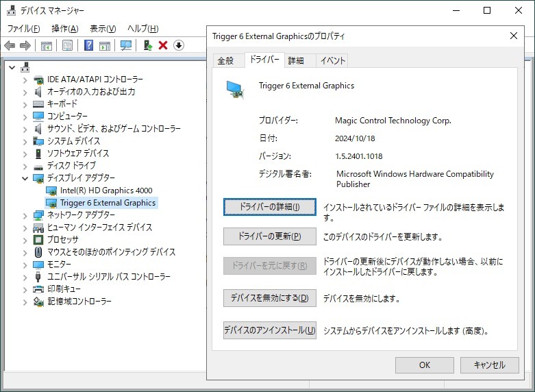This screenshot has height=392, width=535.
Task: Close the Trigger 6 properties dialog
Action: coord(514,36)
